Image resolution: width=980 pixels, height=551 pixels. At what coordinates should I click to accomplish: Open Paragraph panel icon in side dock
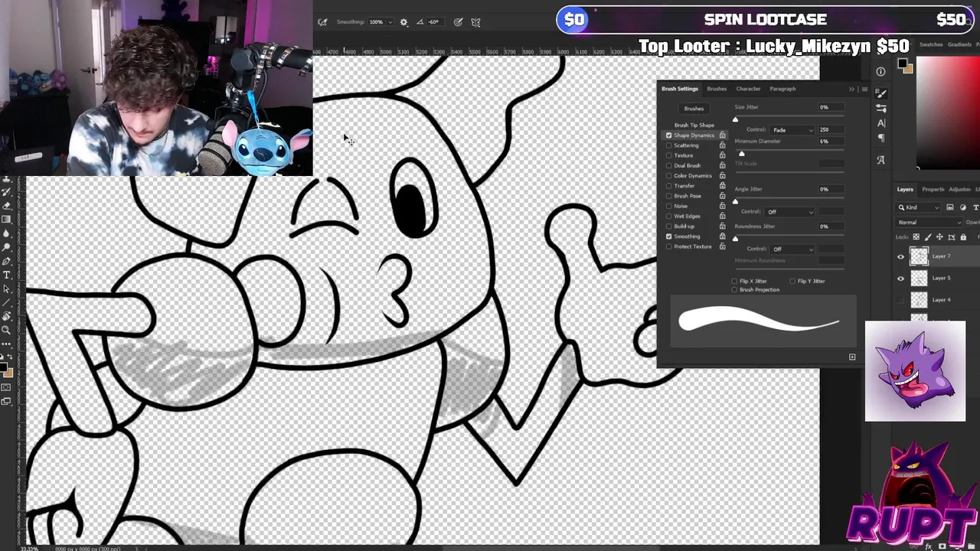tap(880, 139)
